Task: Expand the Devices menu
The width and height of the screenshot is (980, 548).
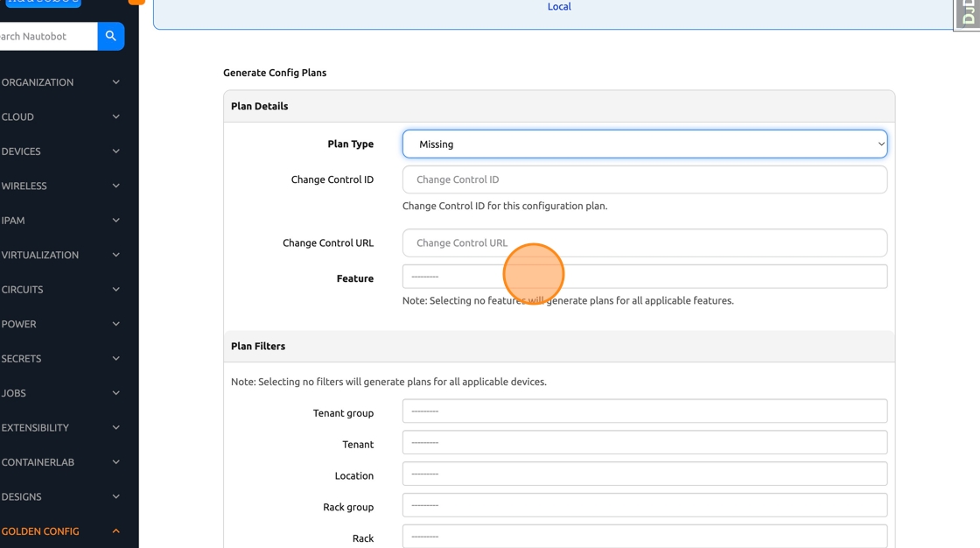Action: coord(60,151)
